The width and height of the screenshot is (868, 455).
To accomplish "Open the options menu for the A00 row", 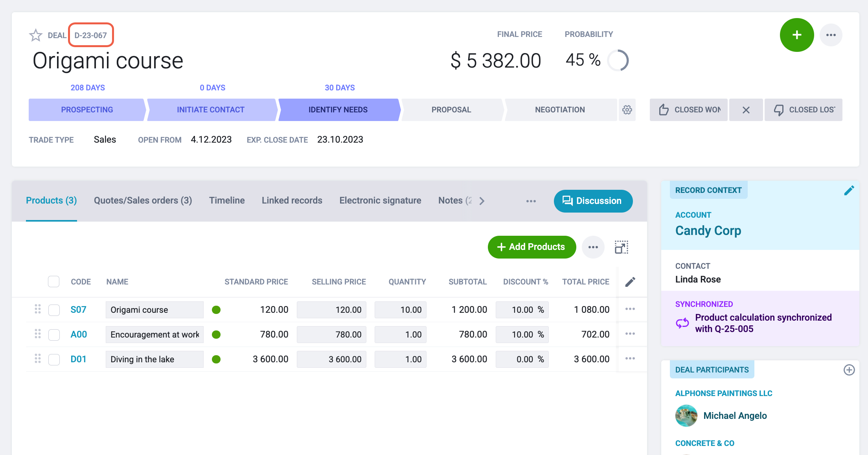I will point(630,334).
